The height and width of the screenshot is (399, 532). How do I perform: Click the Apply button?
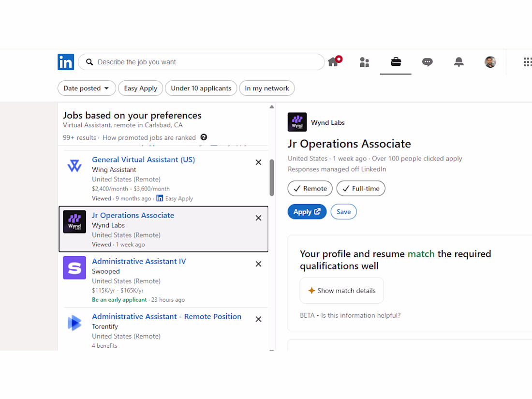pos(307,212)
